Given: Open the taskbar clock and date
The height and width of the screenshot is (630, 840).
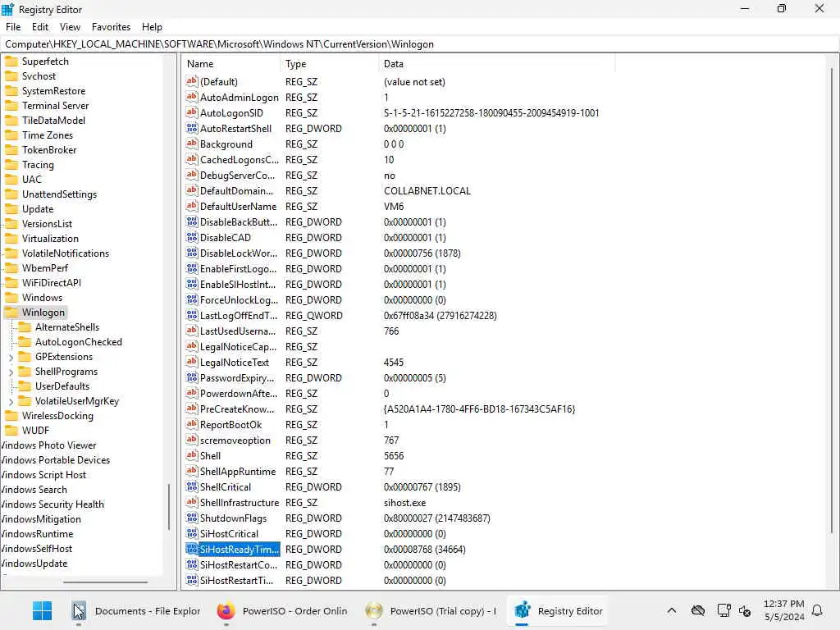Looking at the screenshot, I should (x=783, y=610).
